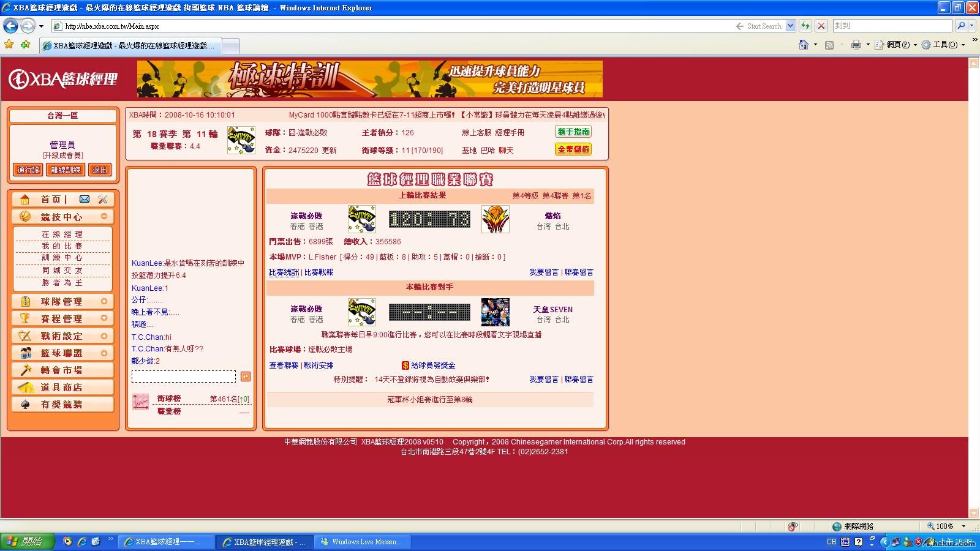Screen dimensions: 980x551
Task: Switch to the first XBA籃球經理 taskbar window
Action: pyautogui.click(x=167, y=542)
